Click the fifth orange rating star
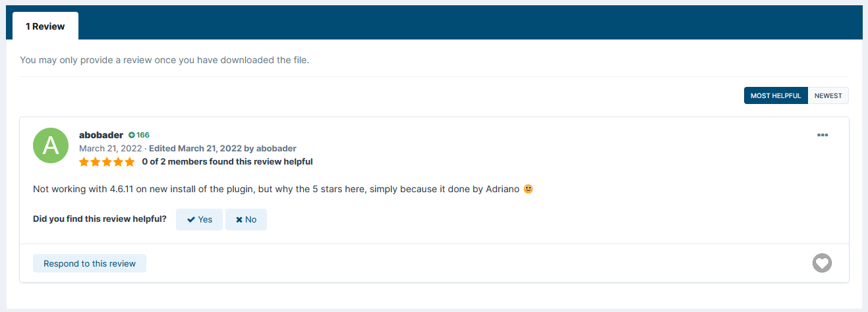Image resolution: width=868 pixels, height=312 pixels. coord(130,161)
